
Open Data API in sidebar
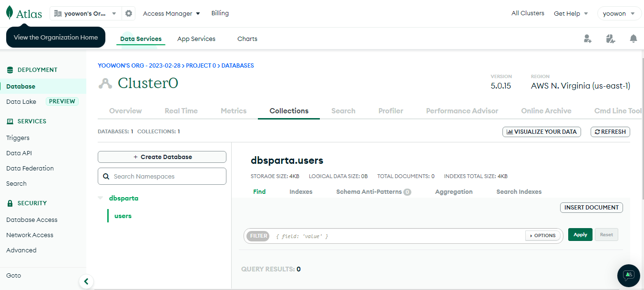(x=19, y=153)
